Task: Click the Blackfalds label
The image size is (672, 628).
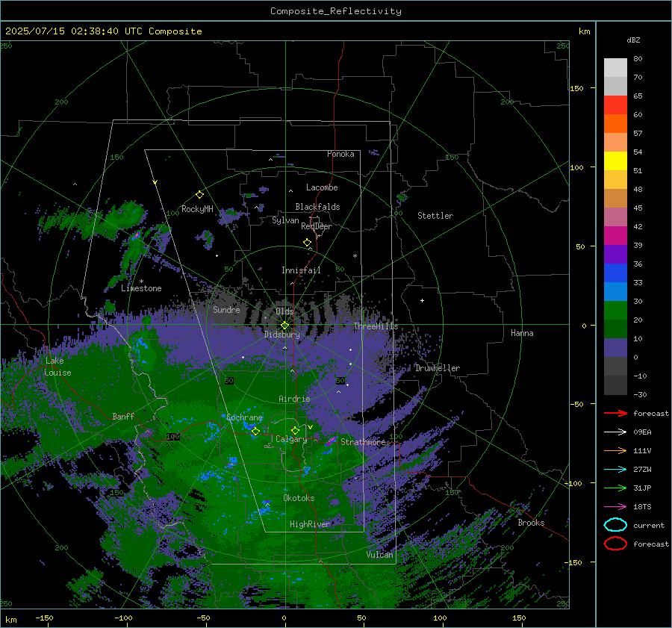Action: click(x=317, y=207)
